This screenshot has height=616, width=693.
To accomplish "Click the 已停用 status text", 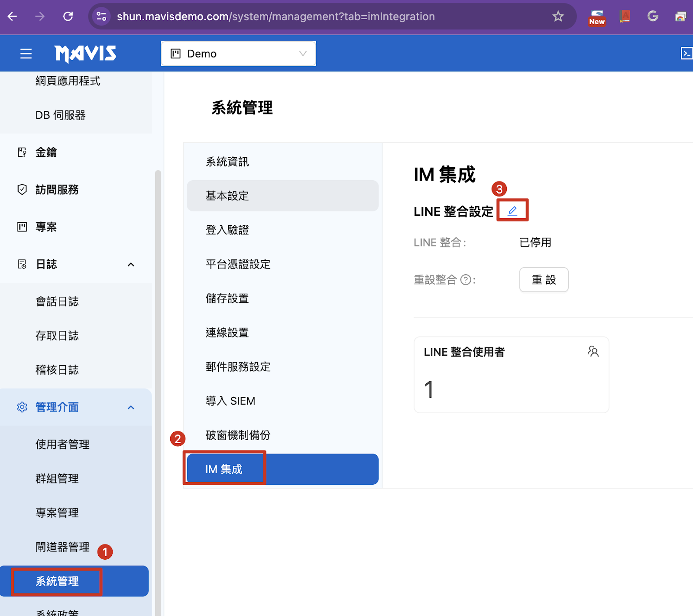I will click(x=535, y=242).
